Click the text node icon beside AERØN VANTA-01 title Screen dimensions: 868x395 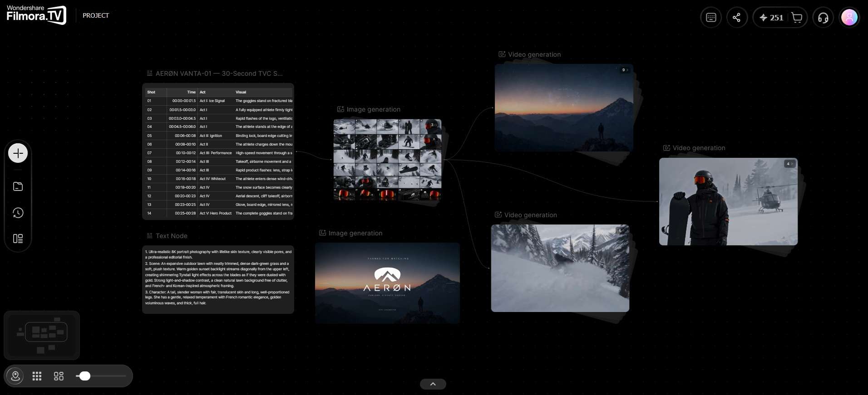click(149, 73)
